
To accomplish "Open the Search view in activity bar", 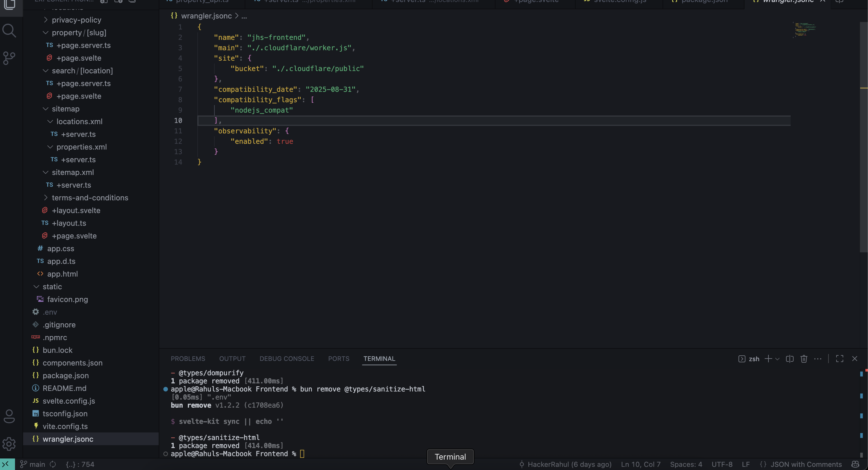I will [9, 31].
